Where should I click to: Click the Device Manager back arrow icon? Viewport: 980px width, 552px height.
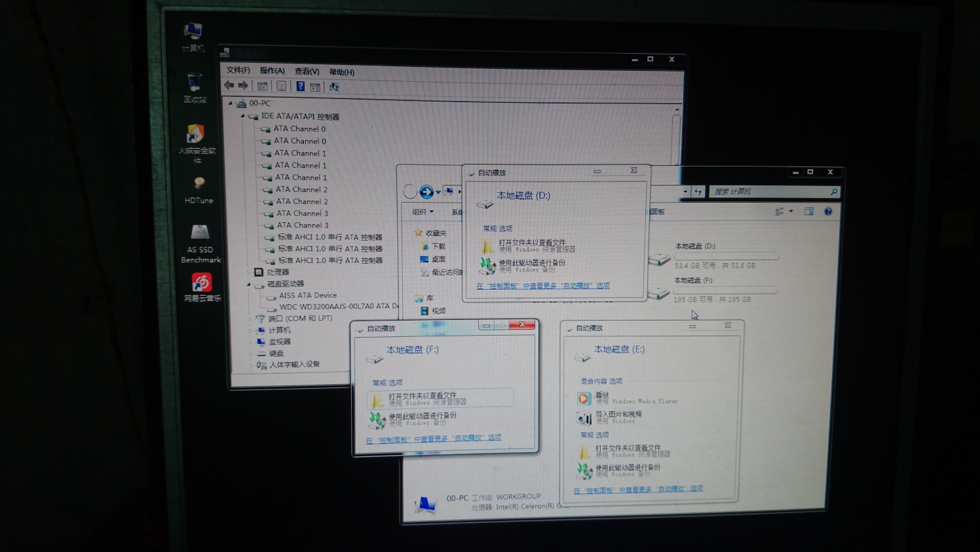229,85
